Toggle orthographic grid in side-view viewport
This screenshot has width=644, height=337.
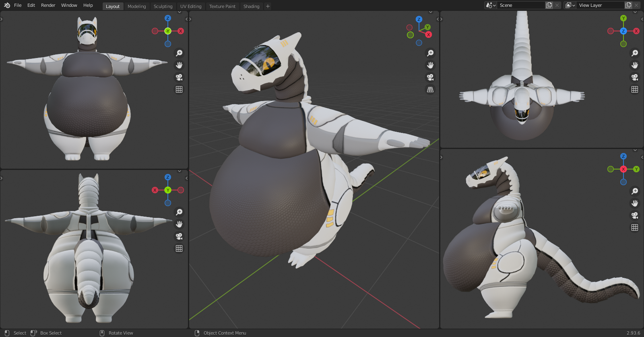[635, 227]
